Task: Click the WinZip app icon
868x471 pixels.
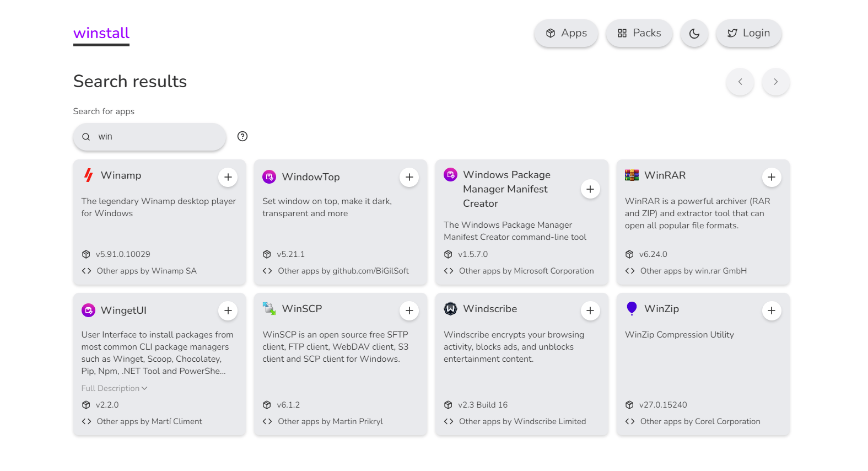Action: [x=632, y=308]
